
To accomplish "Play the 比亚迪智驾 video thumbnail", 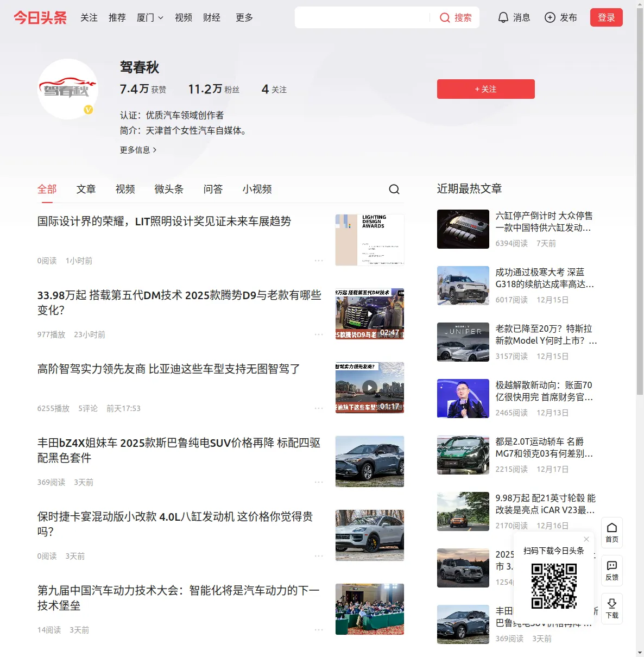I will pyautogui.click(x=370, y=388).
